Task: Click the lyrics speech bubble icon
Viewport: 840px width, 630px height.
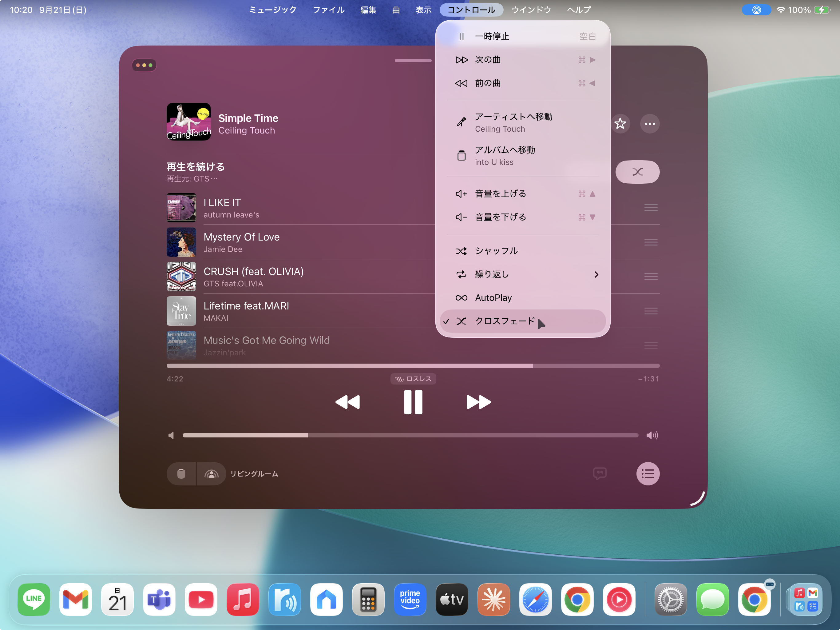Action: click(599, 473)
